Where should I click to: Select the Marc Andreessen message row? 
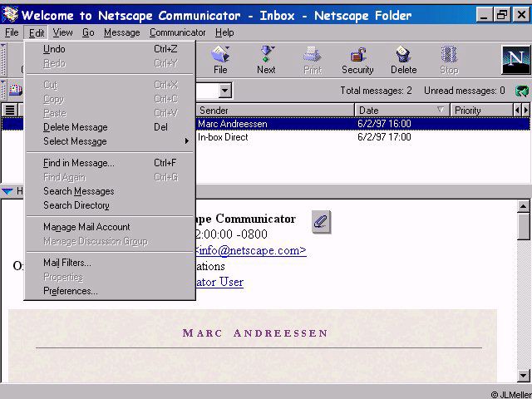coord(266,124)
